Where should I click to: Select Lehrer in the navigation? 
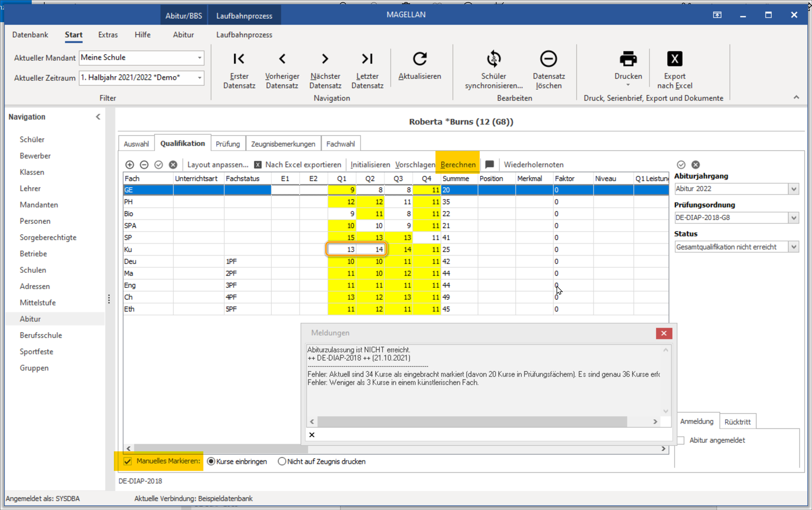30,188
